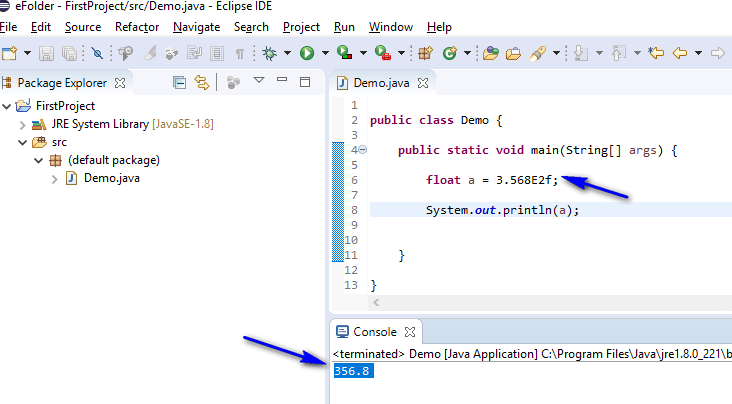Click the New Java Package icon
This screenshot has height=404, width=732.
click(425, 53)
